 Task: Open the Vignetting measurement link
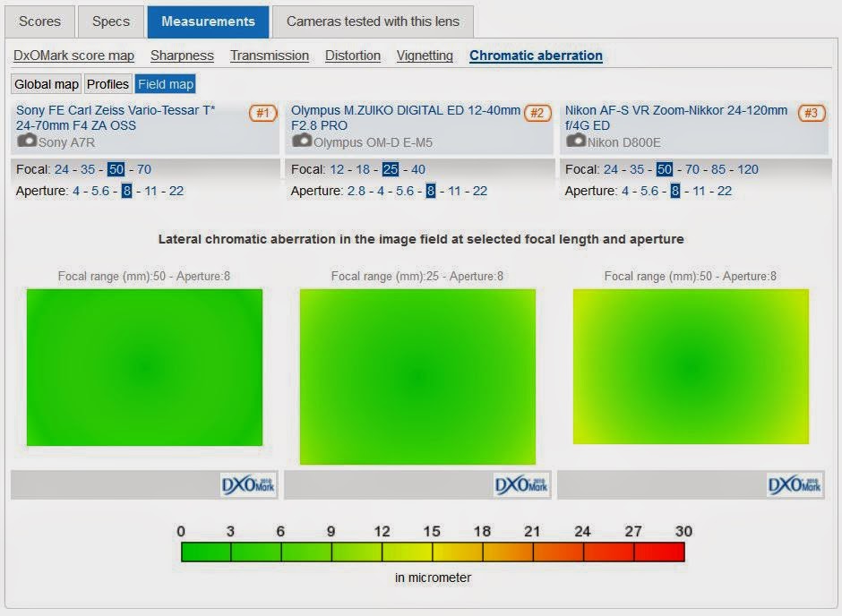point(425,56)
